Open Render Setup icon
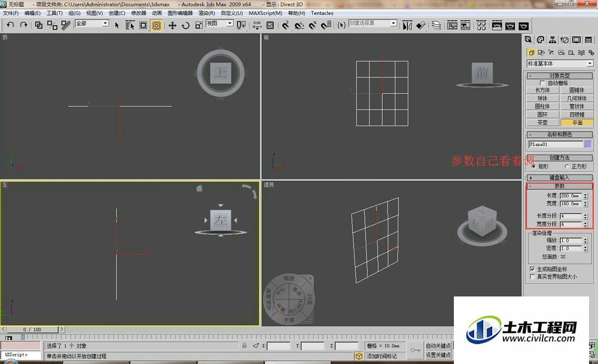The image size is (598, 364). tap(497, 26)
